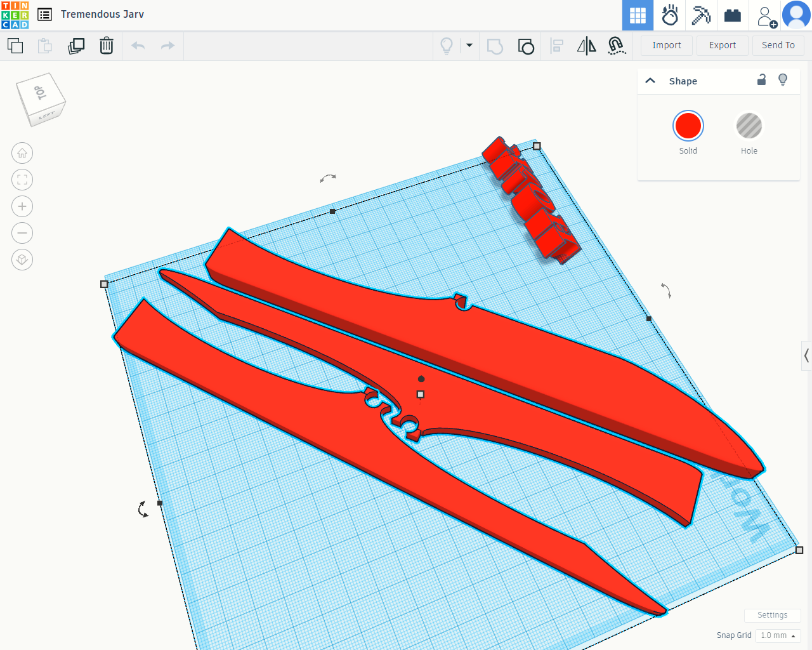This screenshot has width=812, height=650.
Task: Click the upper rotation arrow handle
Action: [328, 178]
